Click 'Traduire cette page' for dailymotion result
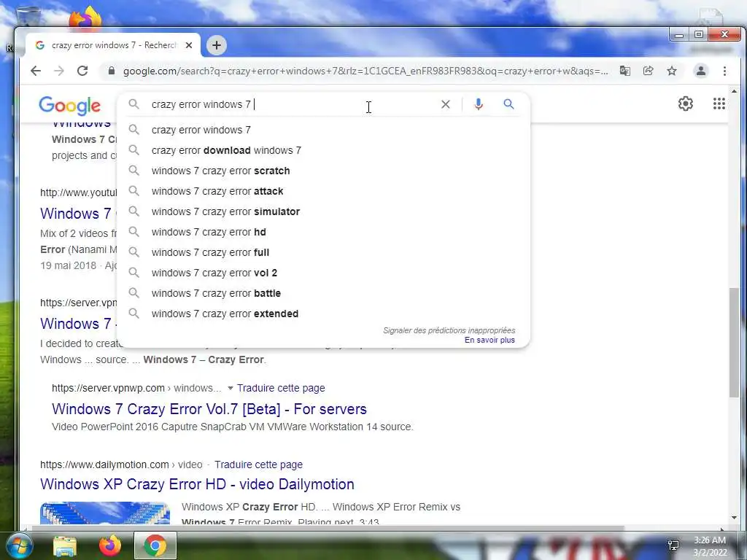The height and width of the screenshot is (560, 747). [259, 464]
